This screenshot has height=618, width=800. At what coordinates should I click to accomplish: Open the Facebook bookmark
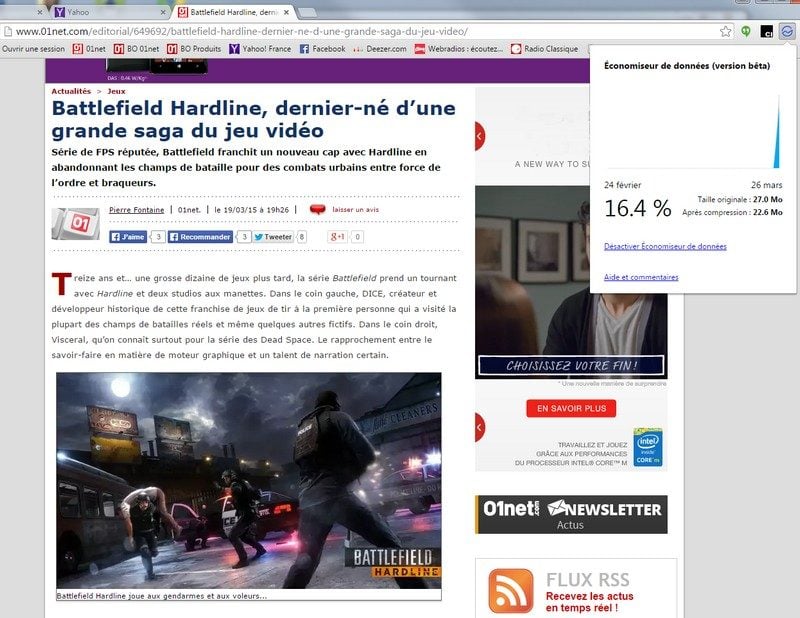(322, 49)
